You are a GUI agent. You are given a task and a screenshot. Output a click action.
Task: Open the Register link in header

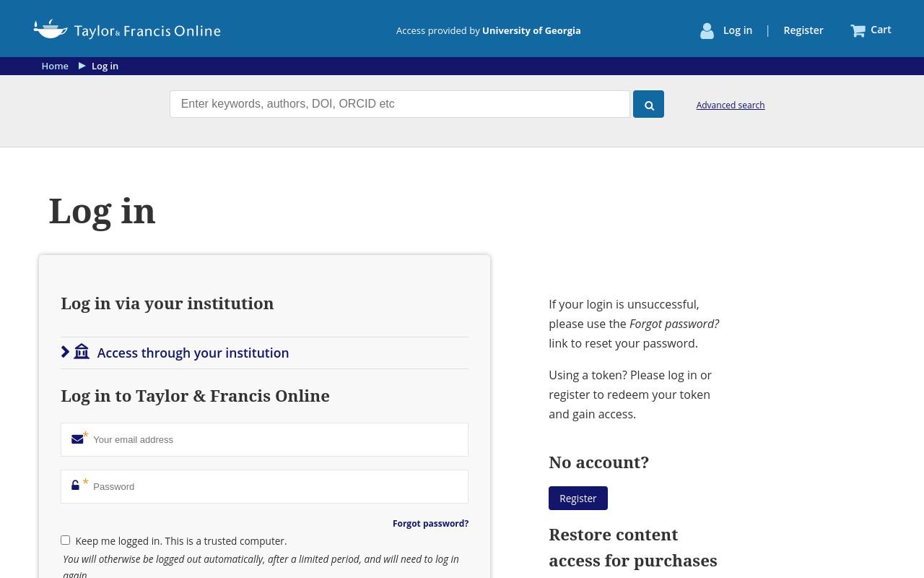(x=803, y=30)
